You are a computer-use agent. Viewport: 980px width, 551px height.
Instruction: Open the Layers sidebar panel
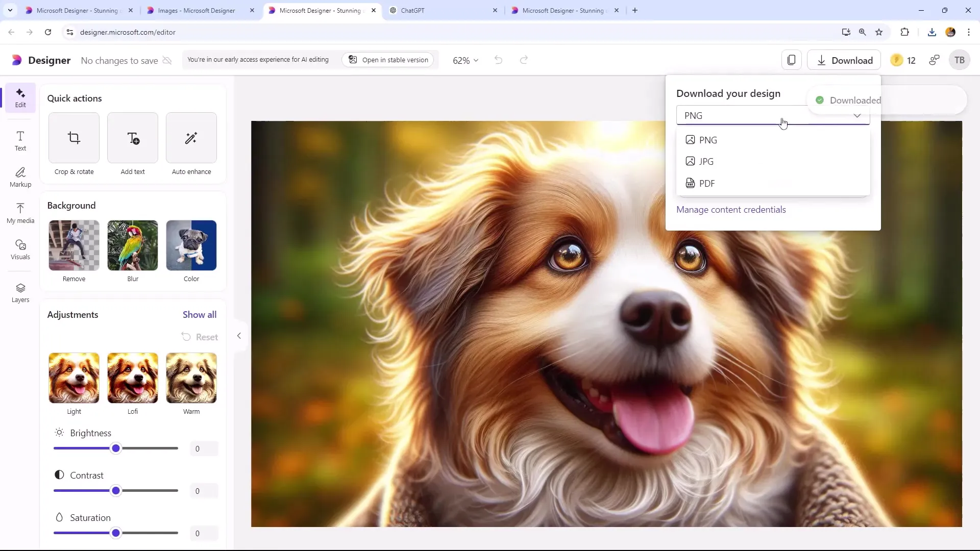point(20,293)
